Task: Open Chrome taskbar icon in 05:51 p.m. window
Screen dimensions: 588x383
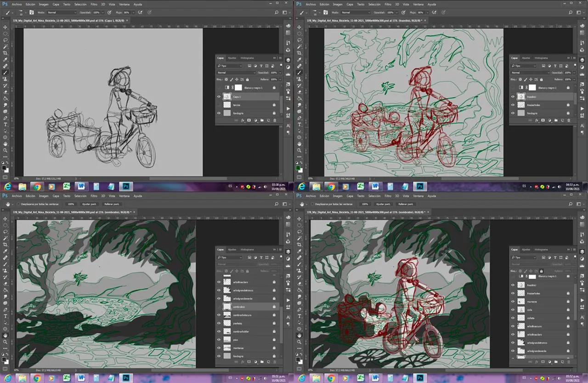Action: [x=36, y=378]
